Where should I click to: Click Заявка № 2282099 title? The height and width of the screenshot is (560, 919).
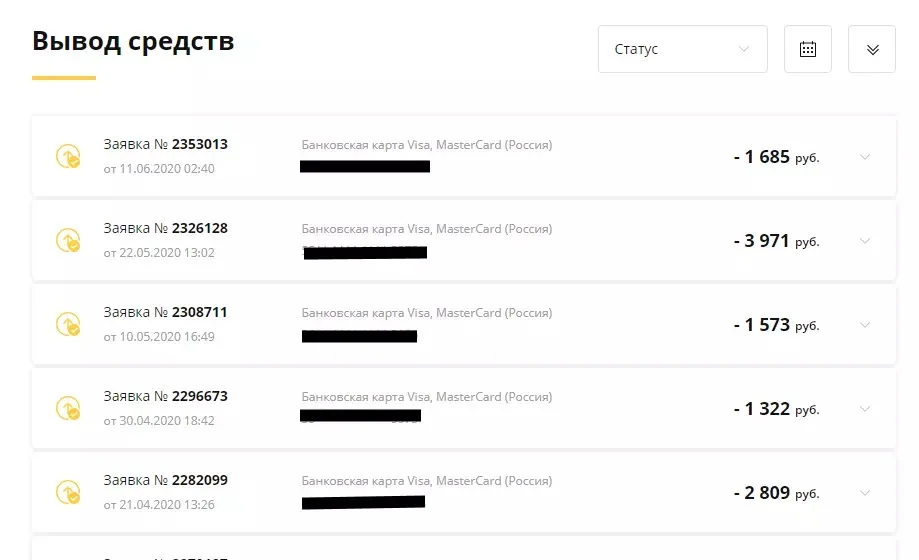point(166,480)
